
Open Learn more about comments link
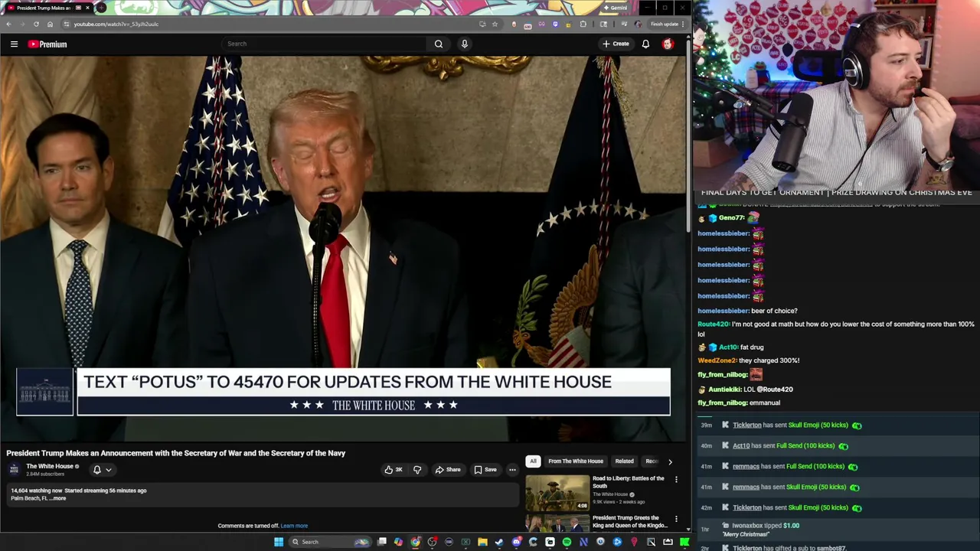point(294,526)
